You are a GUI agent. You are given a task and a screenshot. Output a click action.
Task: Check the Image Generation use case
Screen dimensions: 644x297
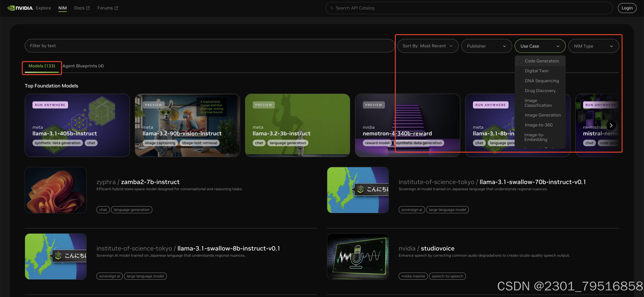coord(540,115)
